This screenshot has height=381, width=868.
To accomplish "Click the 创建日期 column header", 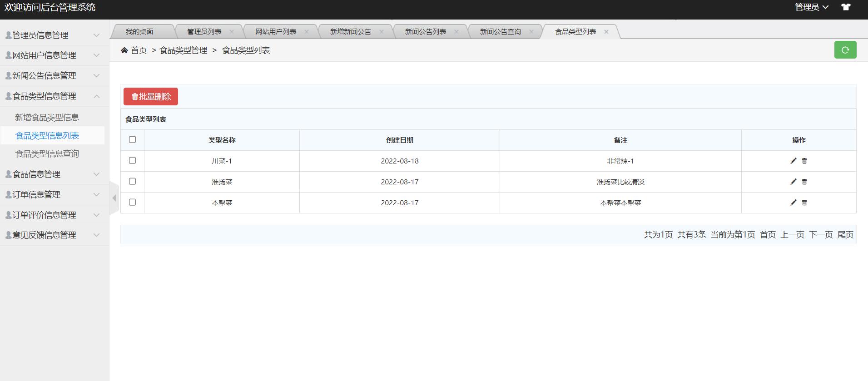I will [400, 140].
